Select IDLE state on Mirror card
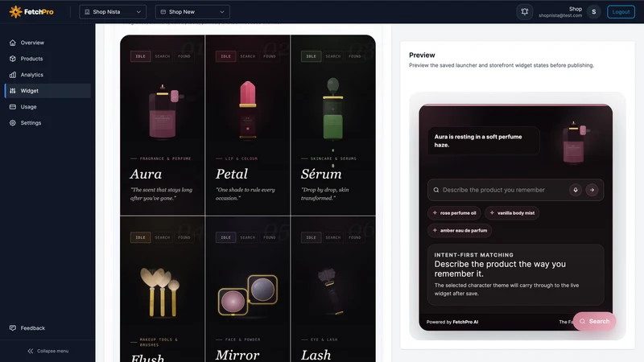The width and height of the screenshot is (644, 362). 226,237
